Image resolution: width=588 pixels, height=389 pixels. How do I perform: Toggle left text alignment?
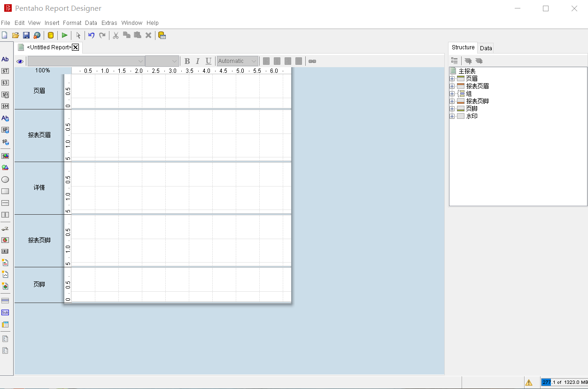coord(266,61)
